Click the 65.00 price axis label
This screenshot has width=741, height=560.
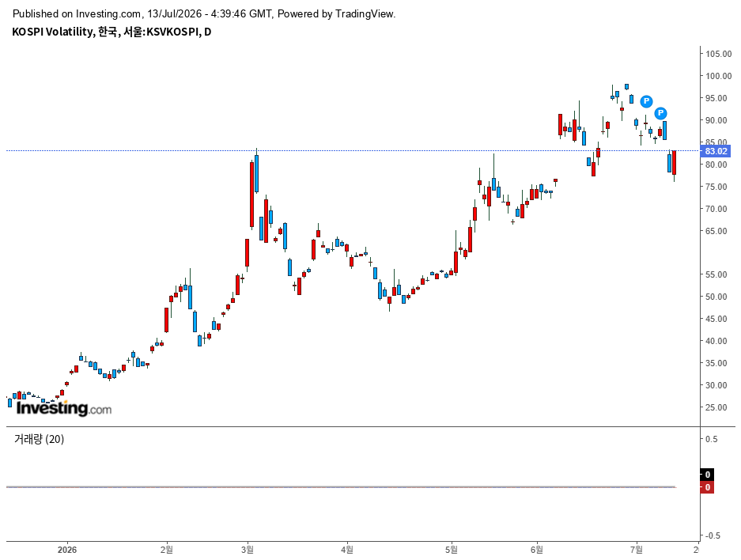[x=716, y=231]
